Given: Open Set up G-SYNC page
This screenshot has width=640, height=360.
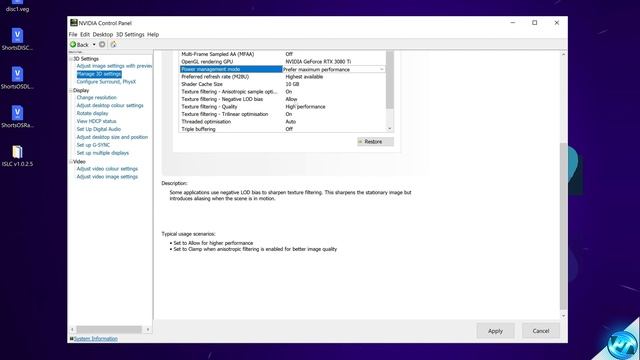Looking at the screenshot, I should click(93, 145).
